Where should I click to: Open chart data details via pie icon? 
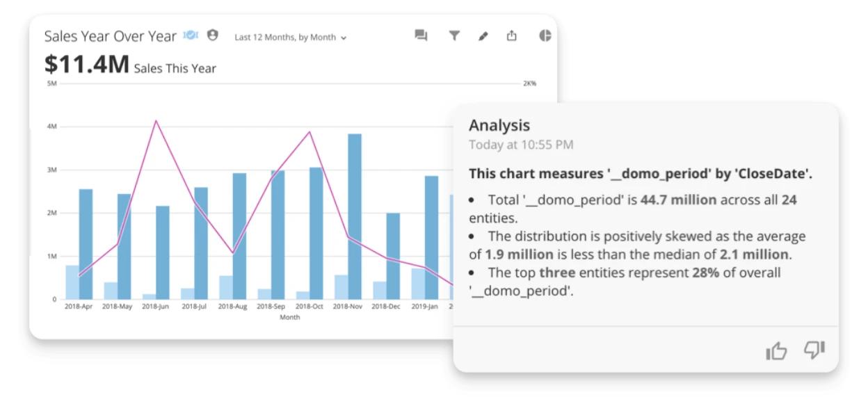click(x=545, y=35)
